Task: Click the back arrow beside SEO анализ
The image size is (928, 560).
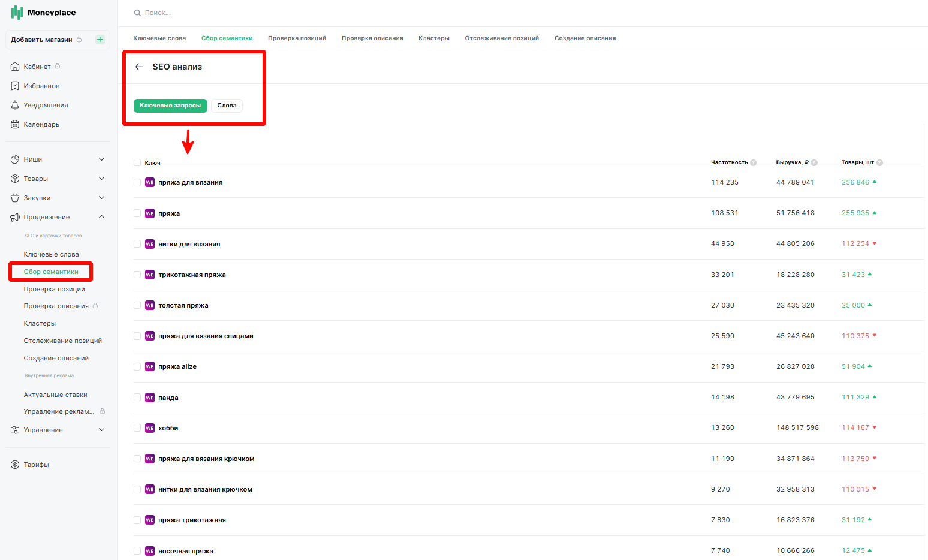Action: (139, 67)
